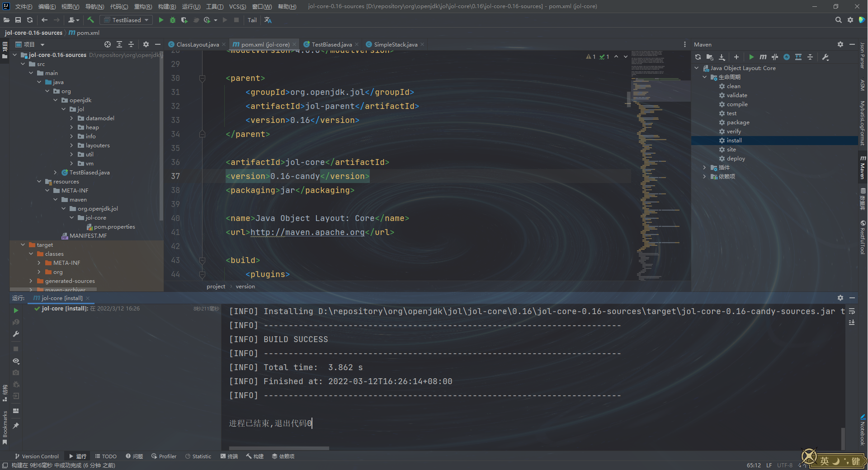Click expand all icon in Project panel
The width and height of the screenshot is (868, 470).
[x=119, y=44]
